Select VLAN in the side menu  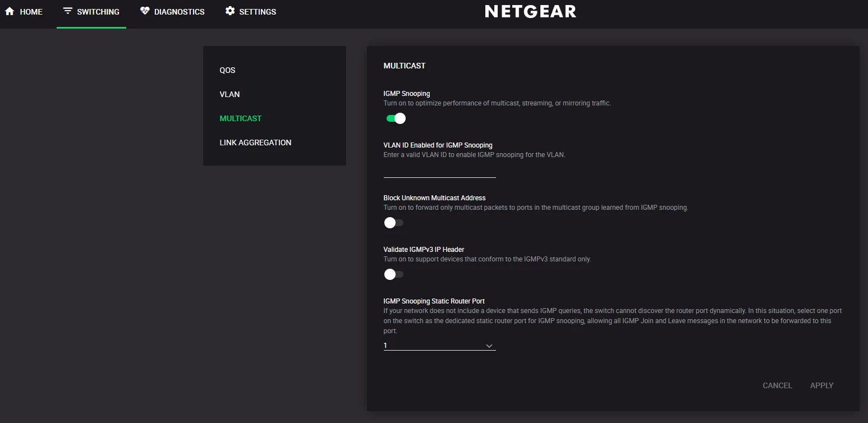[x=229, y=94]
